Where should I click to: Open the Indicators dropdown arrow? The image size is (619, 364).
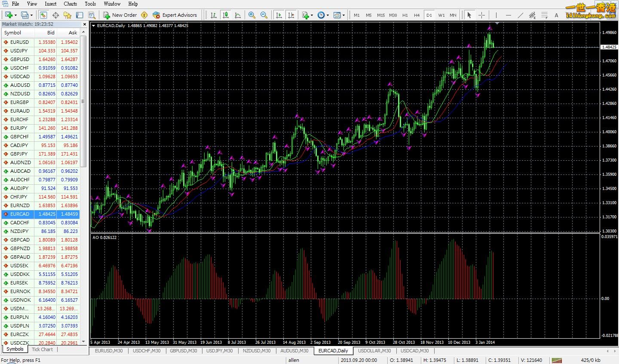coord(312,15)
